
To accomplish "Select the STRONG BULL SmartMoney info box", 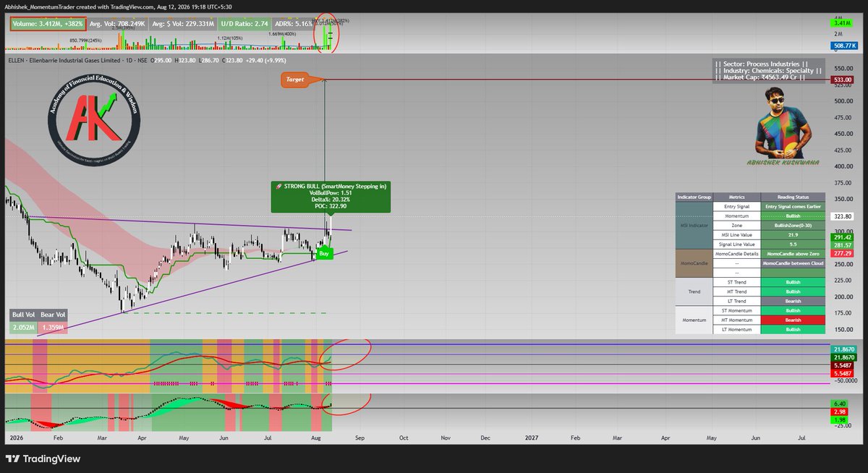I will 331,197.
